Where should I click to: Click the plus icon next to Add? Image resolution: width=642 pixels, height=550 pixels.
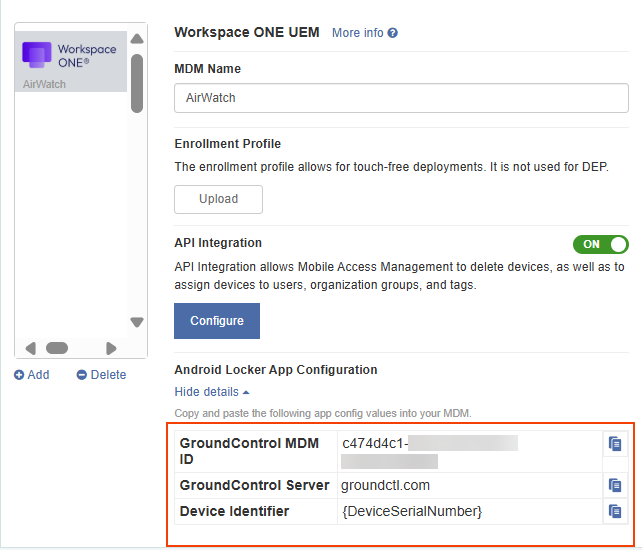(x=19, y=375)
